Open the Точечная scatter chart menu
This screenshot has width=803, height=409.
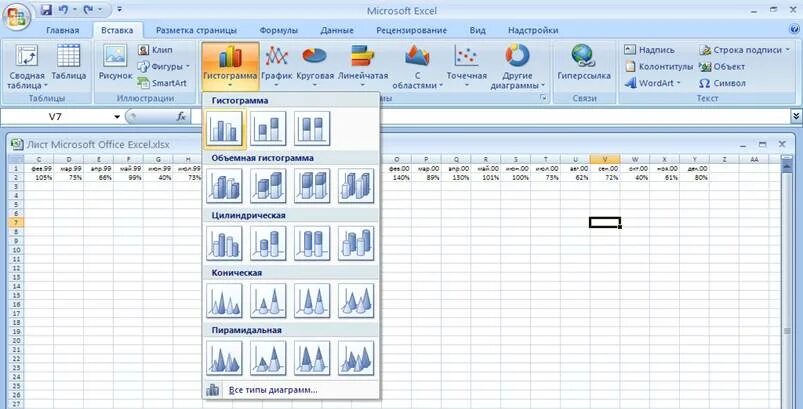[x=467, y=67]
